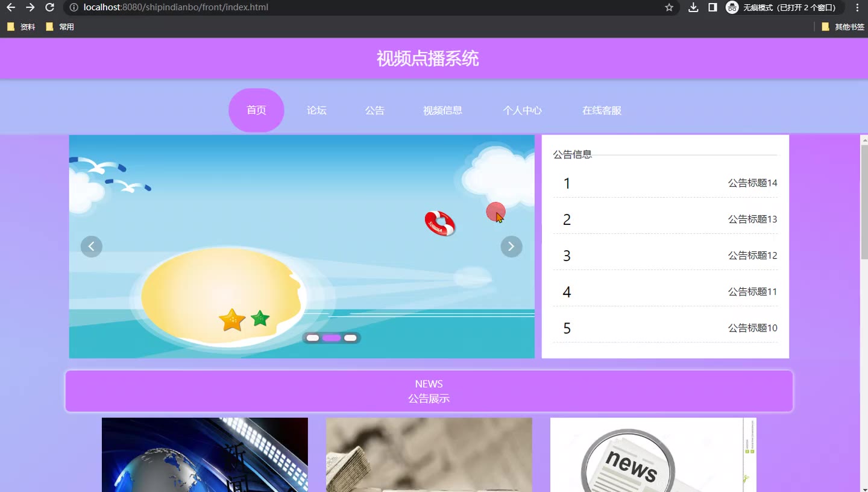Click the browser forward arrow
This screenshot has height=492, width=868.
pyautogui.click(x=30, y=7)
